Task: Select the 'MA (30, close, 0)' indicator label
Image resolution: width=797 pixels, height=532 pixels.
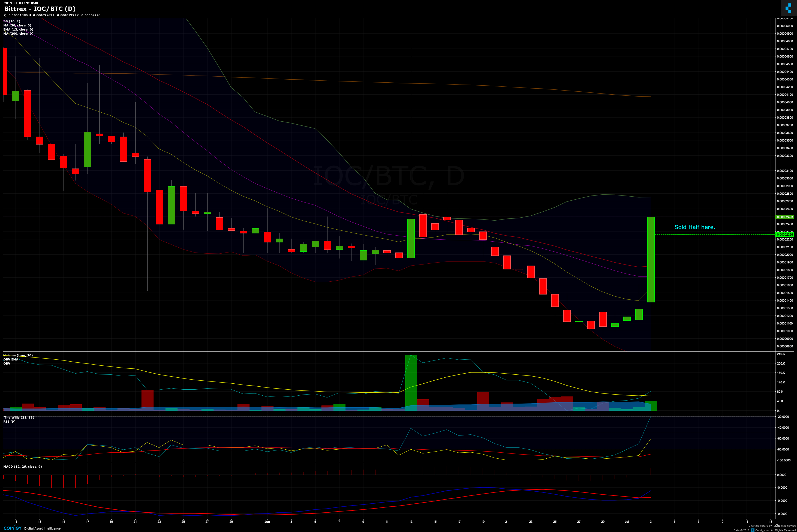Action: pyautogui.click(x=17, y=25)
